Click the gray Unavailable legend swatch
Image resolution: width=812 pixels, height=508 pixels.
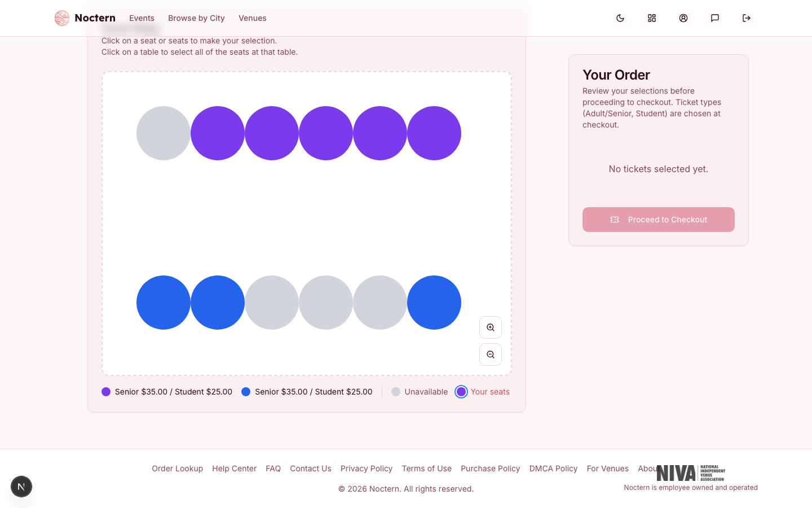396,392
